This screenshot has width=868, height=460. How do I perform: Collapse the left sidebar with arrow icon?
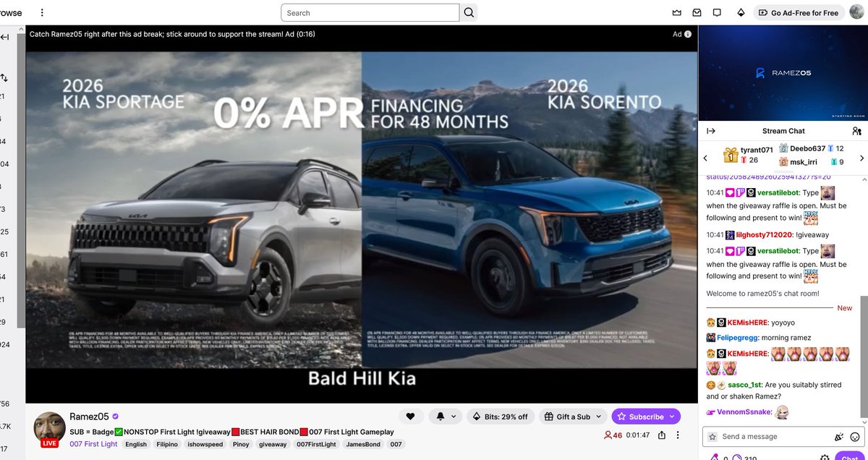coord(5,38)
